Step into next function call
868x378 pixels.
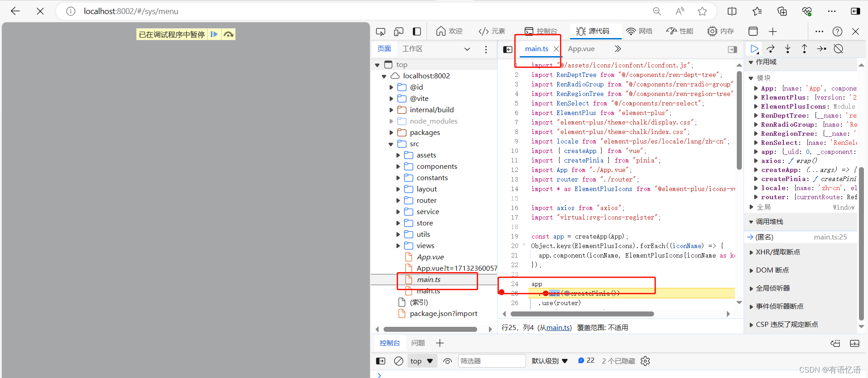click(787, 49)
